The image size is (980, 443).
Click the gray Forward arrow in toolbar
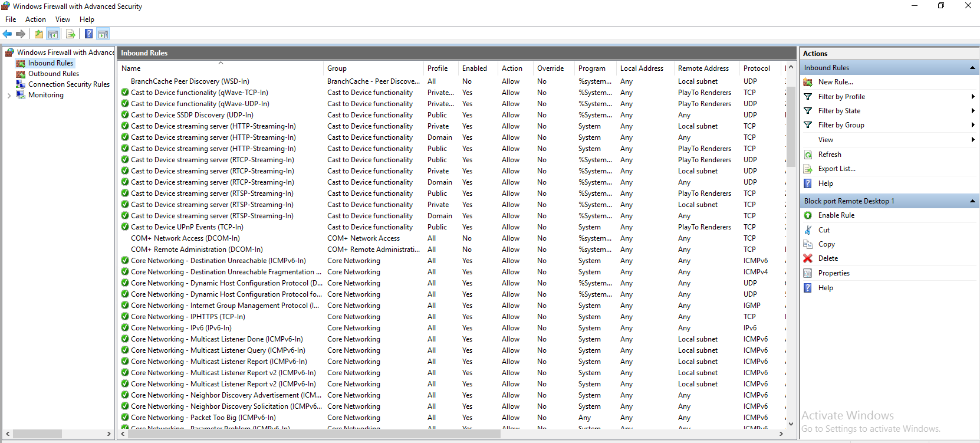pos(21,34)
